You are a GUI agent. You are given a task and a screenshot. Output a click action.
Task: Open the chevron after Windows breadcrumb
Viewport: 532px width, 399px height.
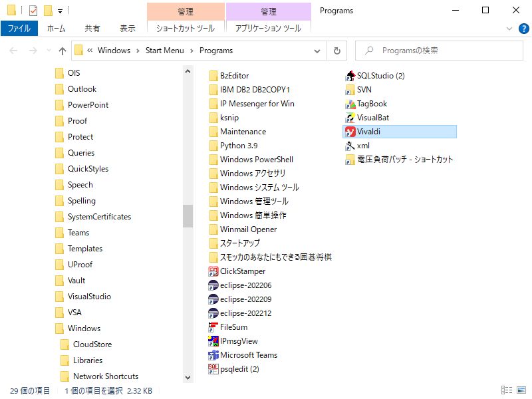coord(138,51)
